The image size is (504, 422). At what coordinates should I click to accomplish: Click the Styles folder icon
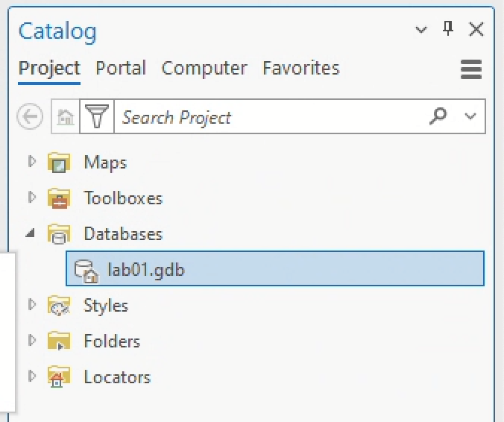[58, 306]
